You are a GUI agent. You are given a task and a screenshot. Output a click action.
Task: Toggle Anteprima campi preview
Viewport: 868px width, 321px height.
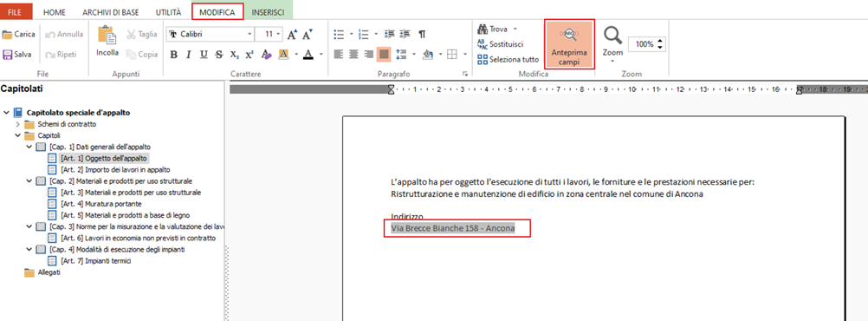click(570, 45)
